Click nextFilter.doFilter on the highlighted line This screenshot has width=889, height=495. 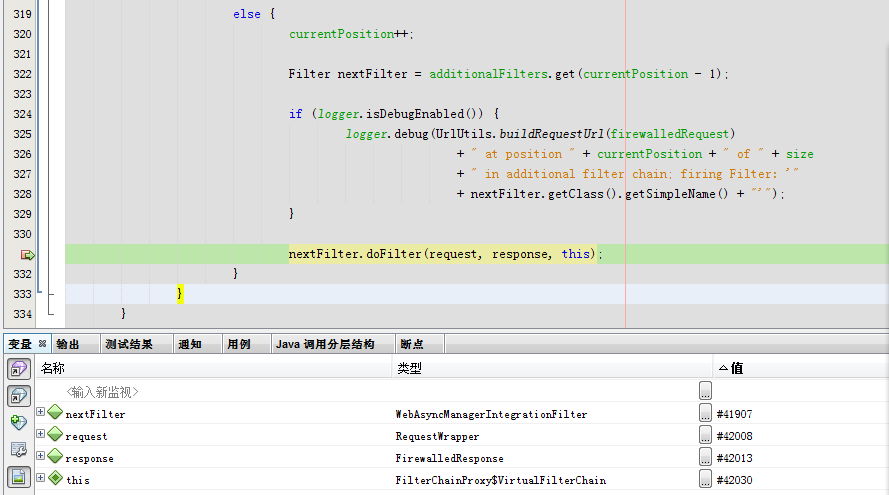pos(355,254)
